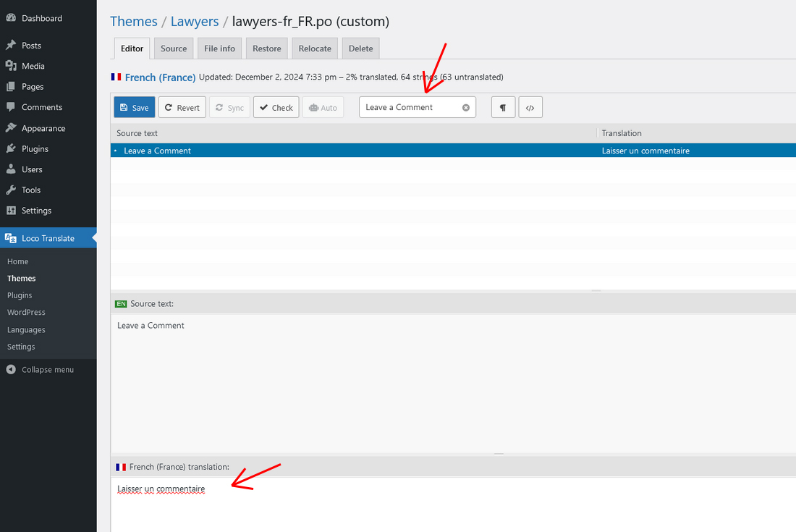Run Check on the translations
The image size is (796, 532).
click(276, 106)
